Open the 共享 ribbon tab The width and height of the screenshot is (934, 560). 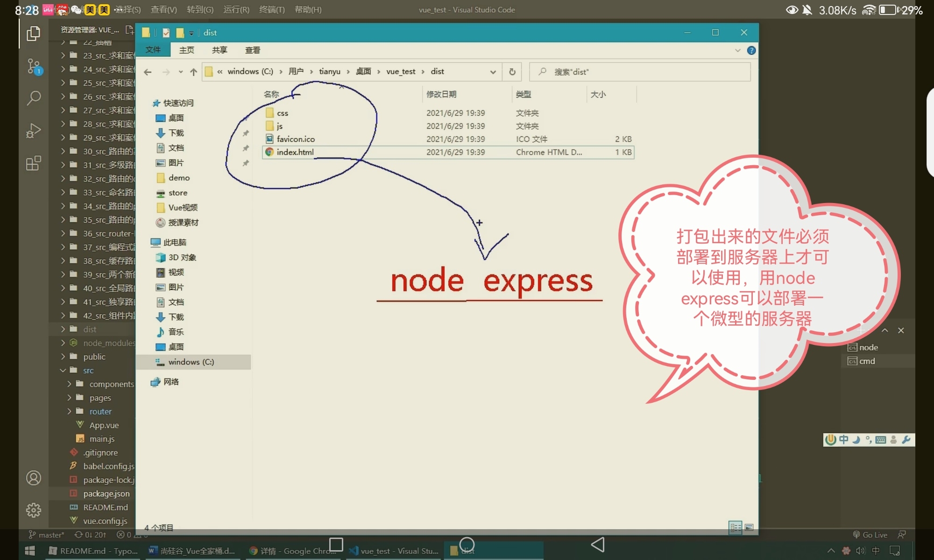(219, 50)
